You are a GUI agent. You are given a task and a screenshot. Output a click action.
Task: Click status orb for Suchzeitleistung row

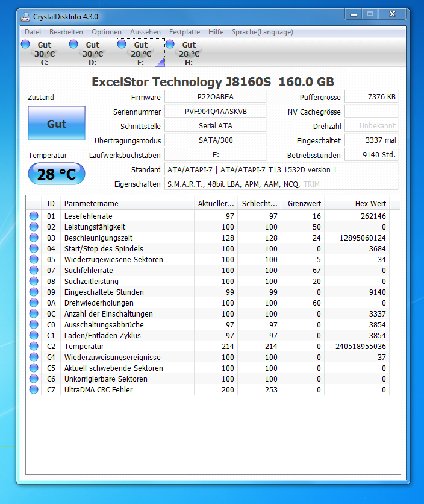point(34,282)
